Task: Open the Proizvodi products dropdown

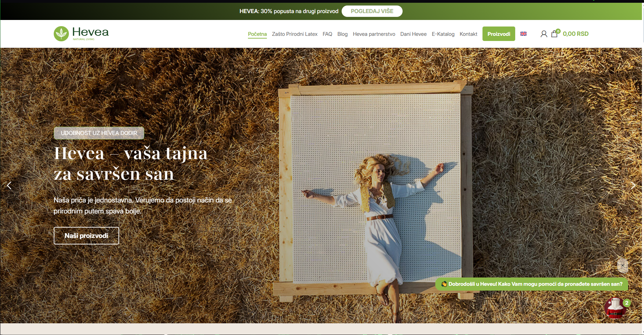Action: [499, 34]
